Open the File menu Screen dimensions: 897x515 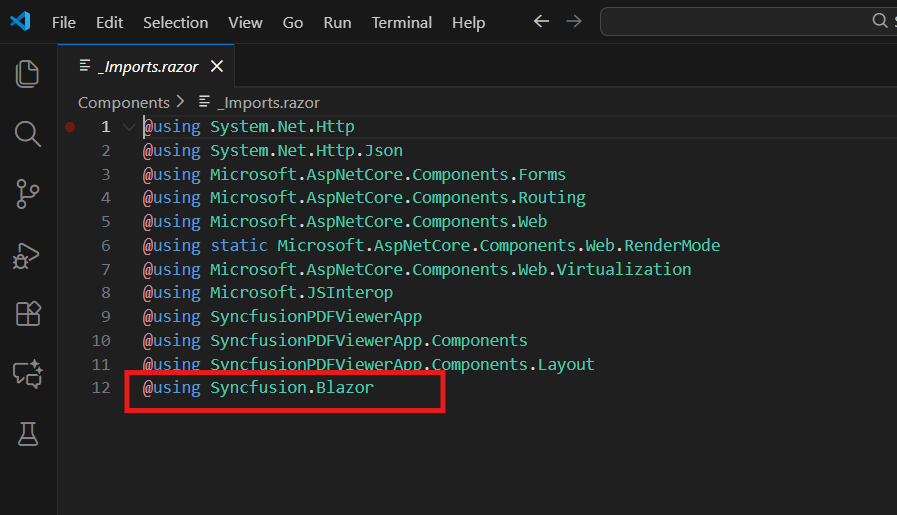tap(63, 22)
